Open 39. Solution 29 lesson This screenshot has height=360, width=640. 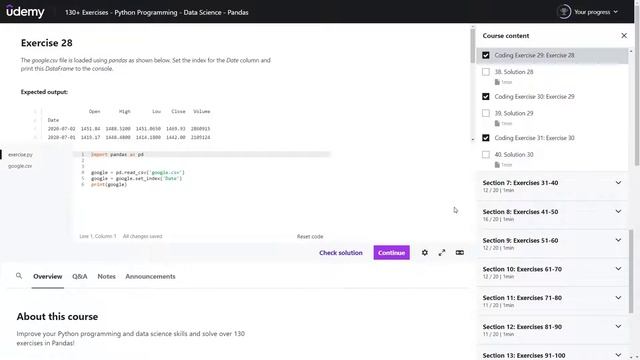point(514,113)
